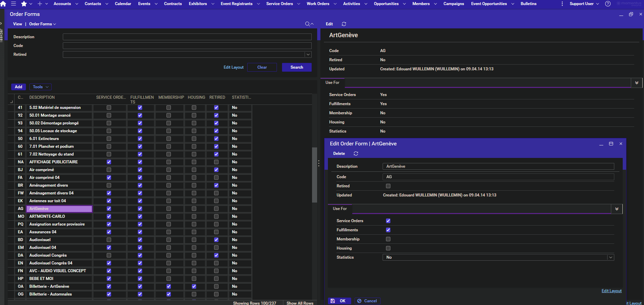Go to Calendar
644x305 pixels.
click(123, 4)
